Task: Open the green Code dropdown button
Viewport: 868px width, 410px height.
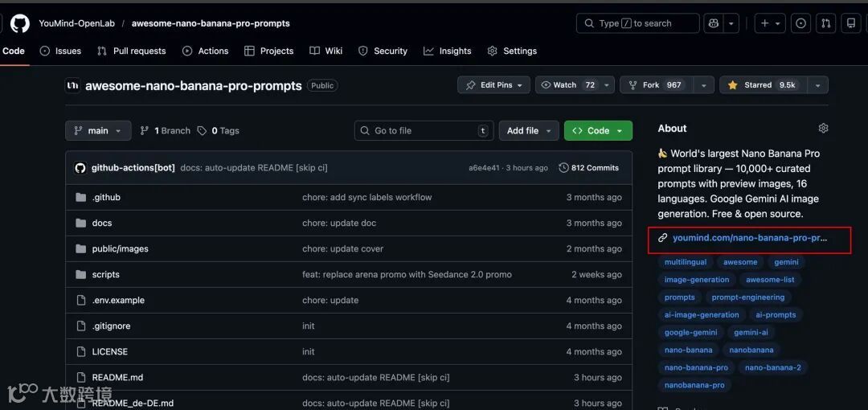Action: click(598, 131)
